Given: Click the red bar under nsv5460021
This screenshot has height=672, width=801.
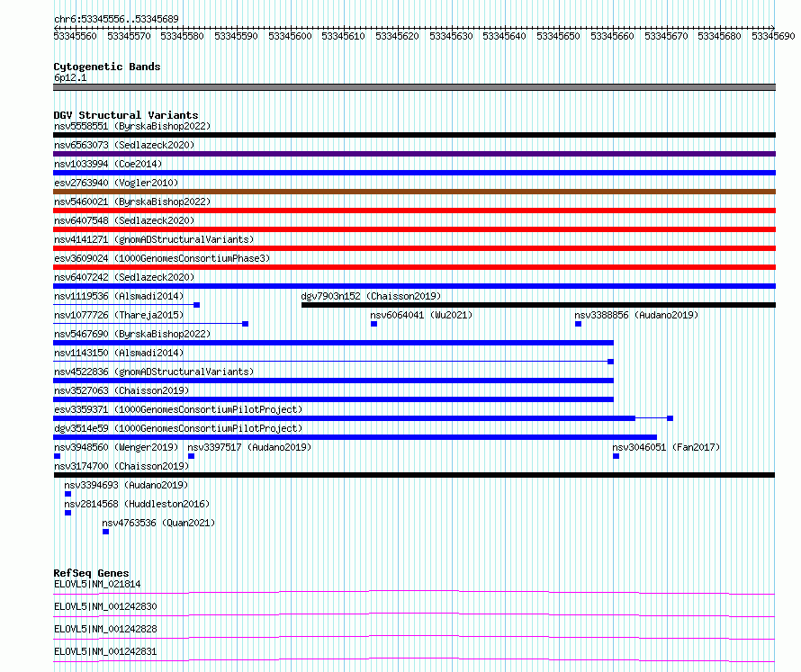Looking at the screenshot, I should (x=414, y=211).
